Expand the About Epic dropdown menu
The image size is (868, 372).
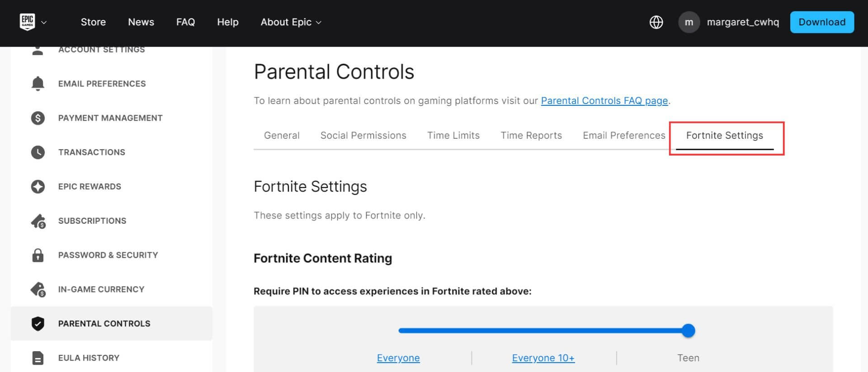pos(291,22)
